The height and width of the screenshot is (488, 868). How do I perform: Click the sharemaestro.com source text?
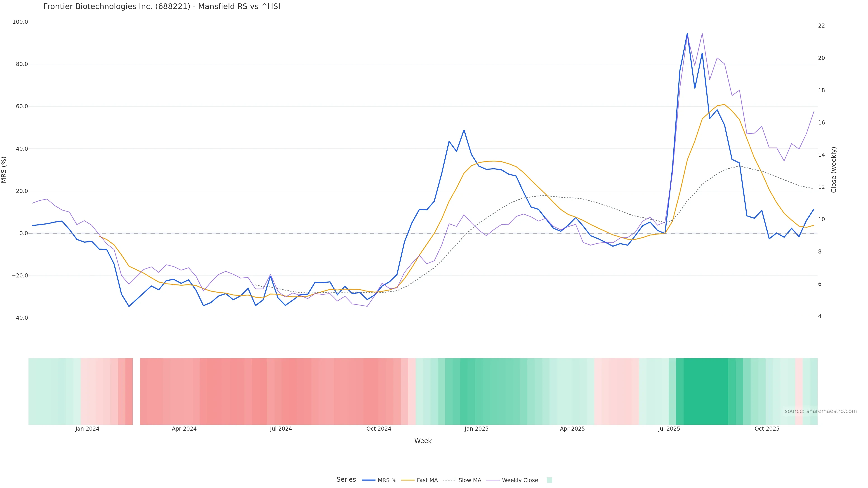[821, 411]
